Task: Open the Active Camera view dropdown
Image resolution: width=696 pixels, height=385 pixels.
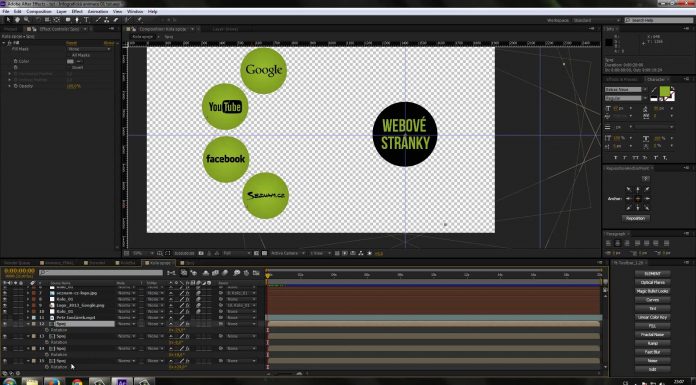Action: [287, 253]
